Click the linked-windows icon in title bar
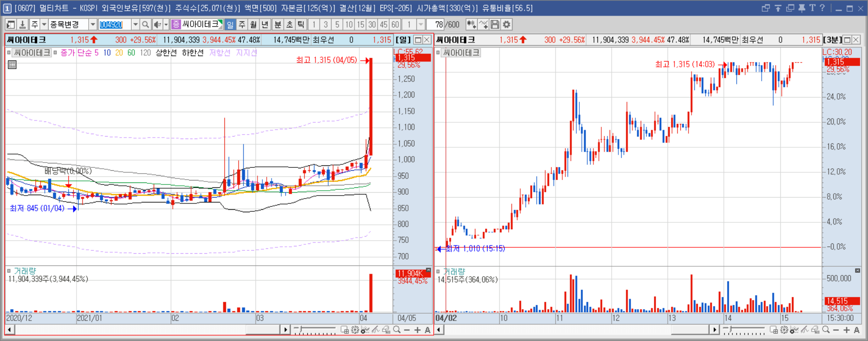This screenshot has width=868, height=341. point(766,8)
